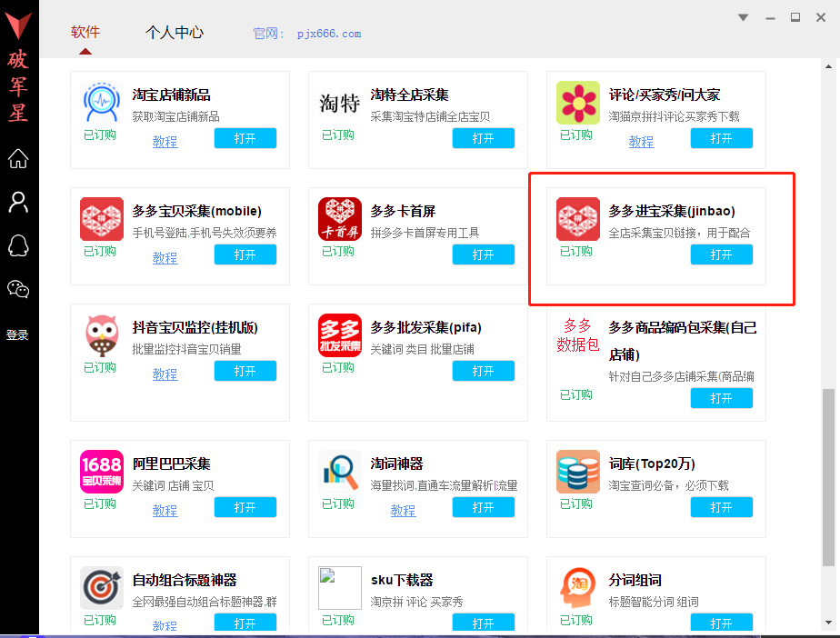
Task: Click the red V app logo
Action: click(19, 25)
